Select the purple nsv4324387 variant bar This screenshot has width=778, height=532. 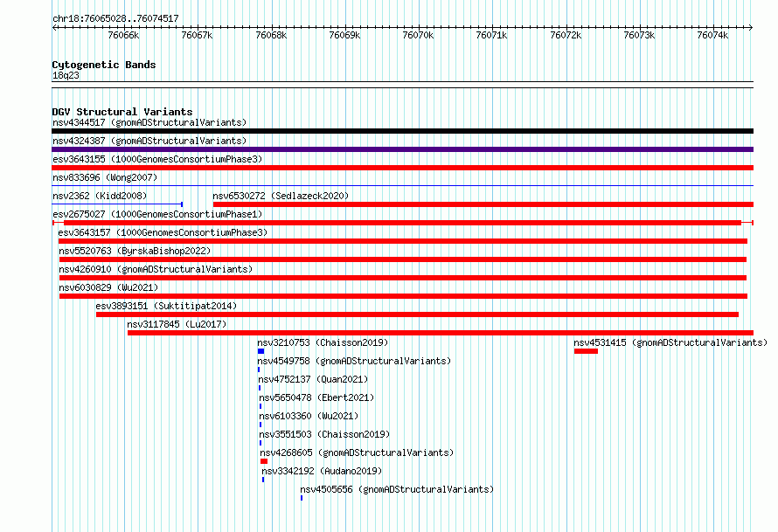pyautogui.click(x=402, y=149)
